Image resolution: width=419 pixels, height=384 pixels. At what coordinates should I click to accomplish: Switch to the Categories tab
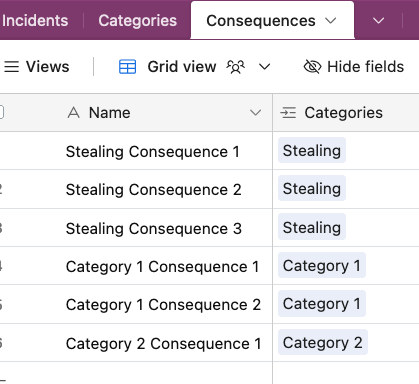pyautogui.click(x=137, y=21)
